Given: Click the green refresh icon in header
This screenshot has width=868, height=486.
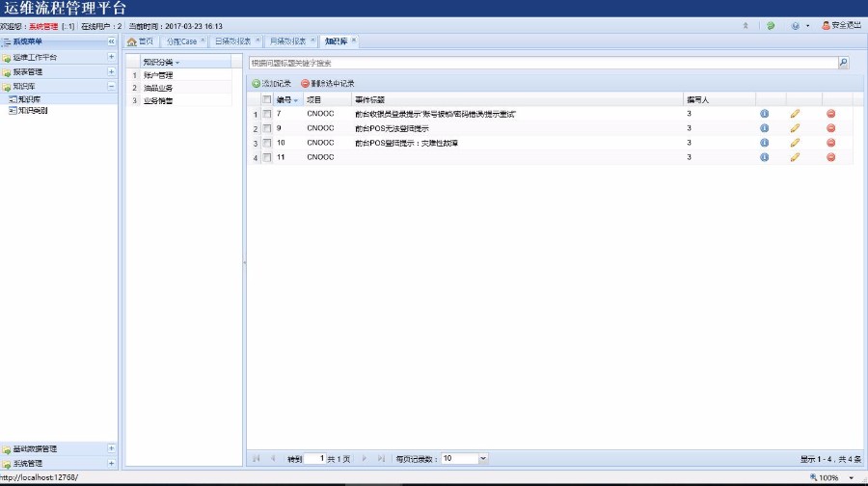Looking at the screenshot, I should [x=771, y=26].
